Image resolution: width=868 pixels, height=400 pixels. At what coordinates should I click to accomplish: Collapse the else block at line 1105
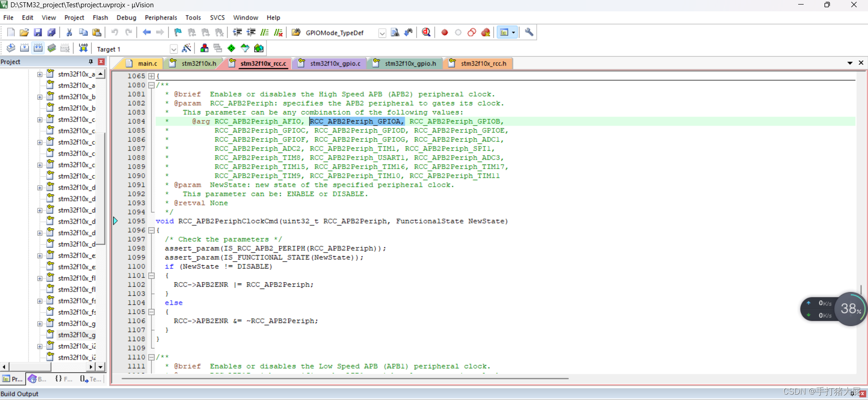[x=151, y=312]
